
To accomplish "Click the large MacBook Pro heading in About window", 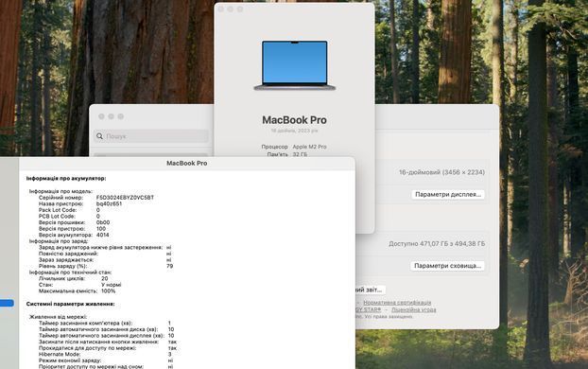I will (x=294, y=120).
